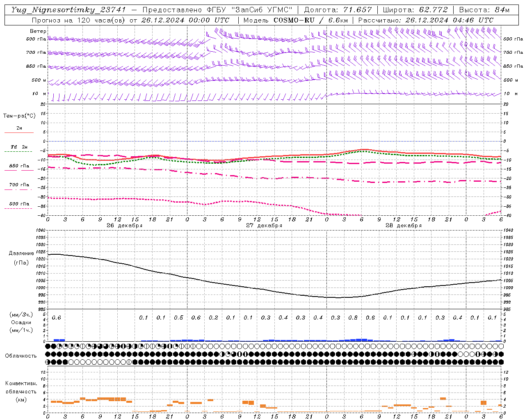The image size is (525, 420).
Task: Click the 0.2 three-hour precipitation value
Action: coord(213,317)
